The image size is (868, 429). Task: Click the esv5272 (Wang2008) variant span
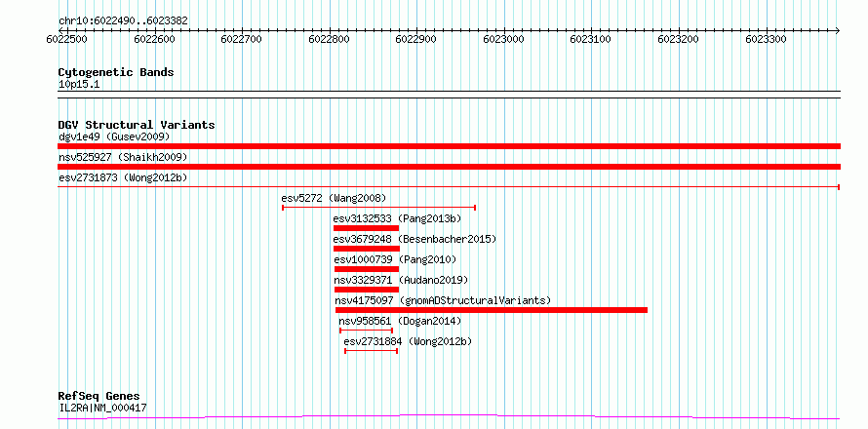pyautogui.click(x=379, y=208)
